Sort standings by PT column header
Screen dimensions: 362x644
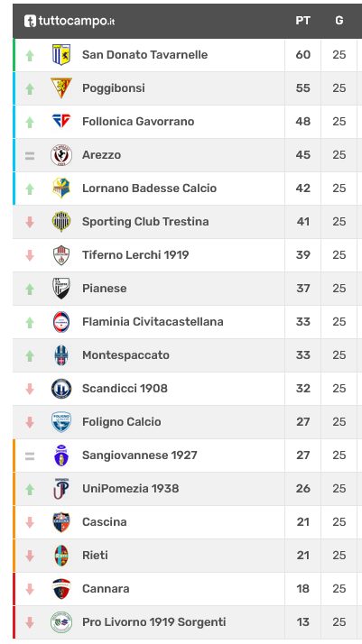coord(302,21)
